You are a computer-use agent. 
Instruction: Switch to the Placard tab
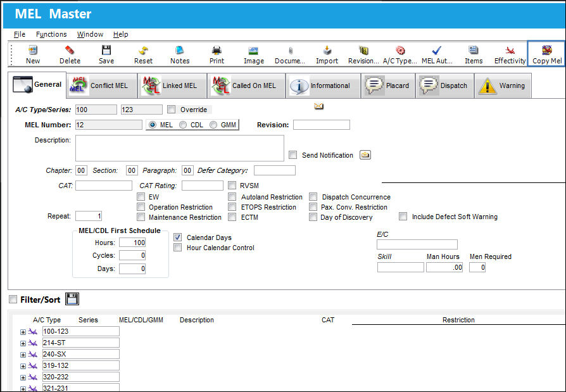coord(388,85)
